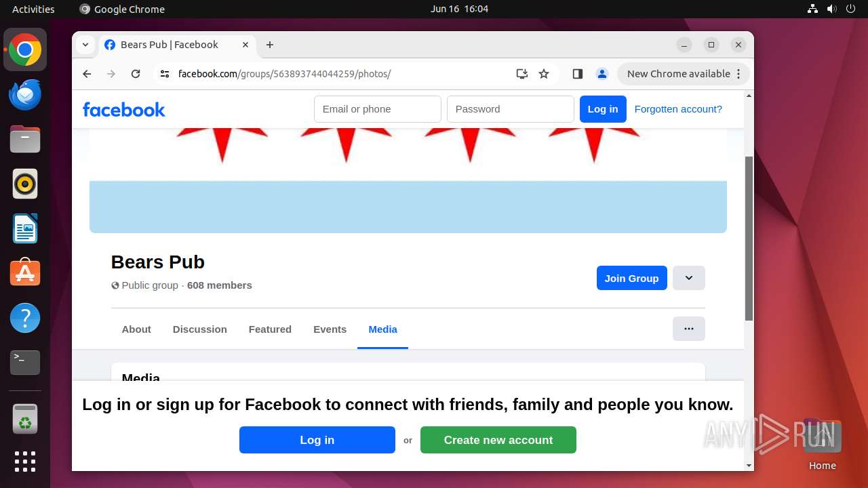Bookmark this tab with the star icon
Image resolution: width=868 pixels, height=488 pixels.
[544, 74]
